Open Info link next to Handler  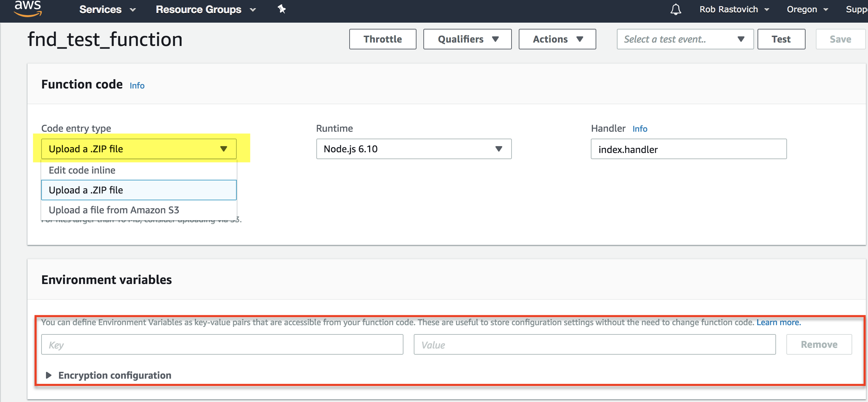point(640,129)
